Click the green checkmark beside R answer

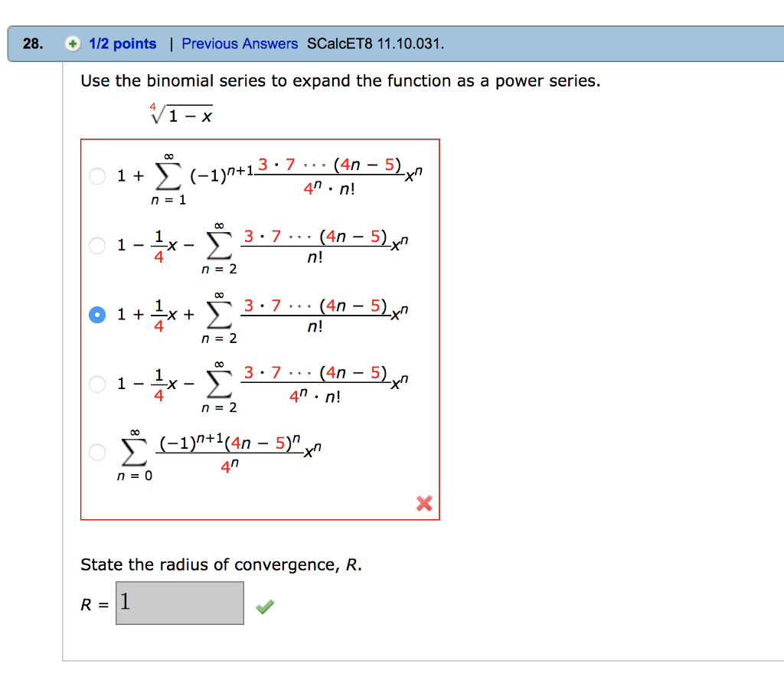click(264, 605)
